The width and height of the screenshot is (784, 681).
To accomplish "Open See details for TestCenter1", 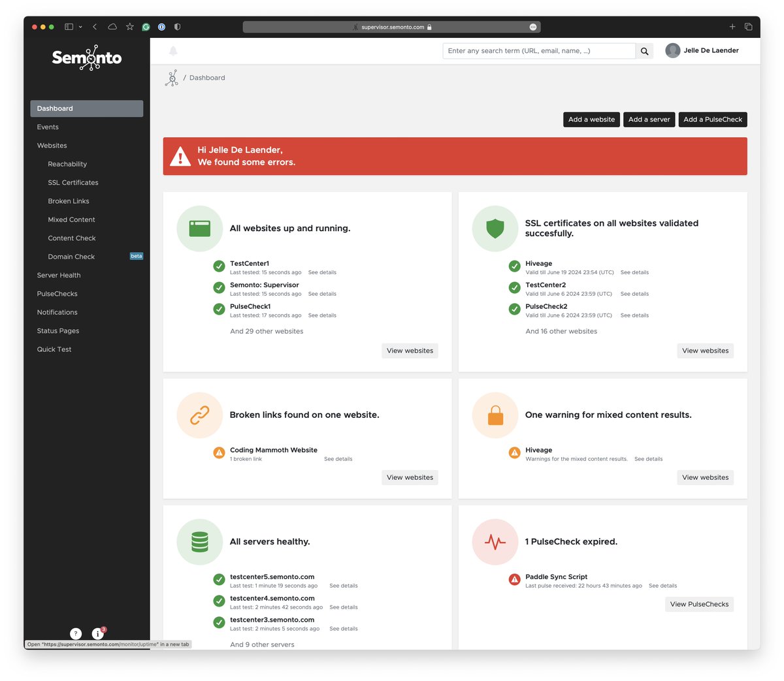I will (322, 272).
